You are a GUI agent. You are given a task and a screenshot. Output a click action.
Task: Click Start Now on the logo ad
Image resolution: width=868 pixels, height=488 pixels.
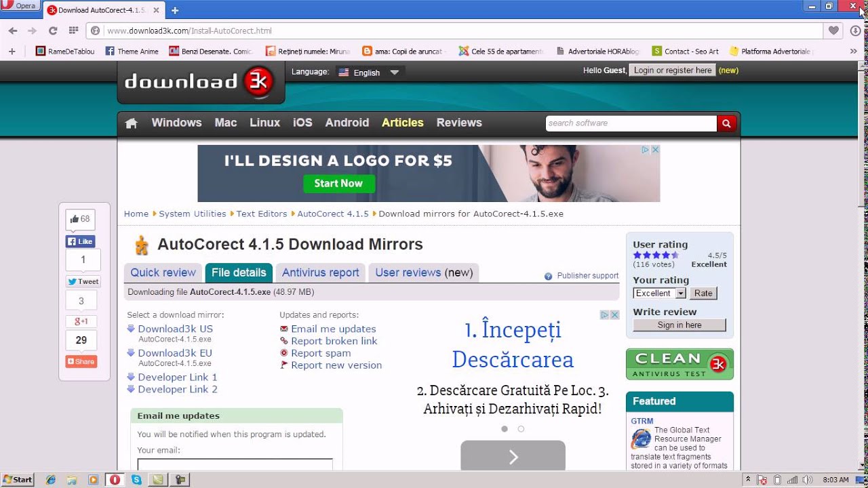point(338,183)
